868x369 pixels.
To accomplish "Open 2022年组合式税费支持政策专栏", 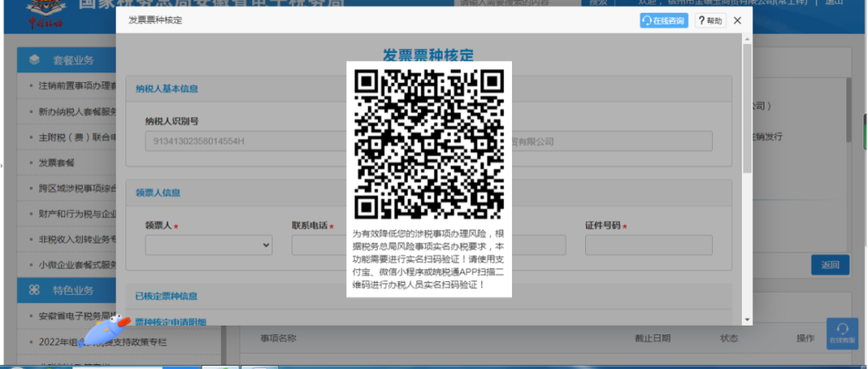I will tap(102, 342).
